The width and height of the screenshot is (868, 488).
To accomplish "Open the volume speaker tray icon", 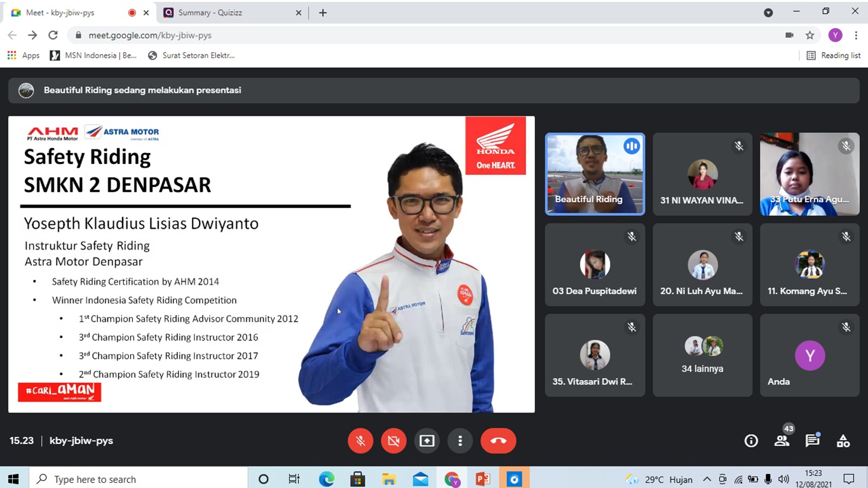I will click(783, 479).
